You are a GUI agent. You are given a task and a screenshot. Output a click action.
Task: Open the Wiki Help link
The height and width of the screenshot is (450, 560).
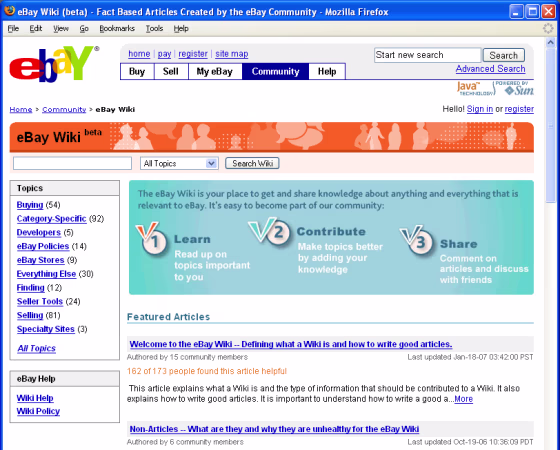pos(35,398)
